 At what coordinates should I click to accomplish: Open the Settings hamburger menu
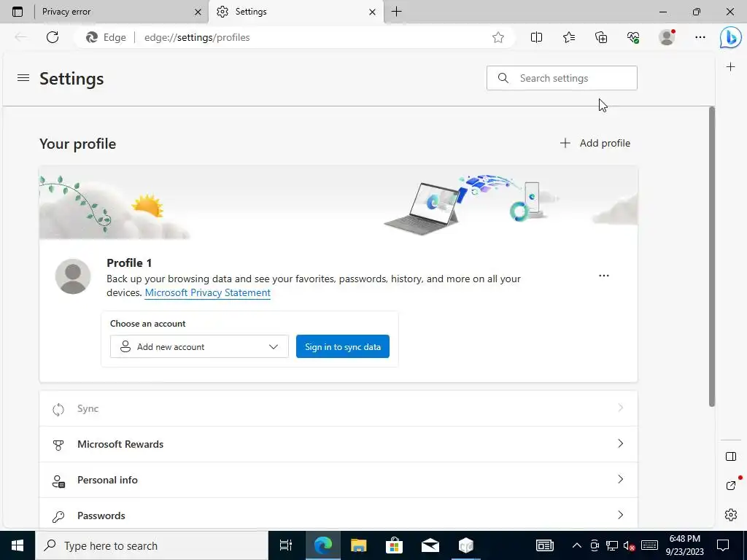[23, 77]
